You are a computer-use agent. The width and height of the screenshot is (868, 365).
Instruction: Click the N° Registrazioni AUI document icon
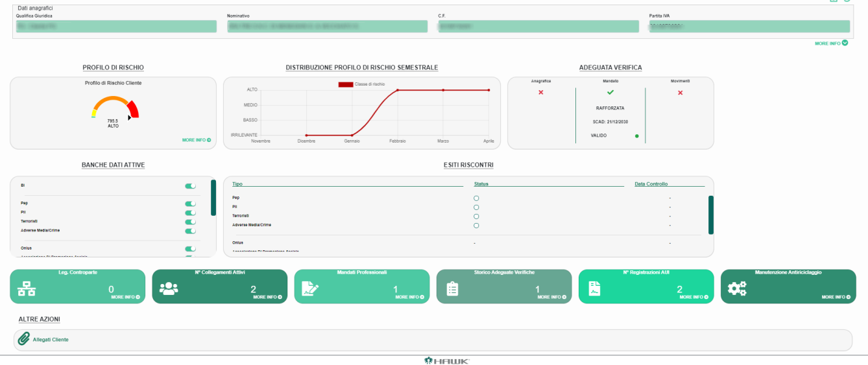594,290
